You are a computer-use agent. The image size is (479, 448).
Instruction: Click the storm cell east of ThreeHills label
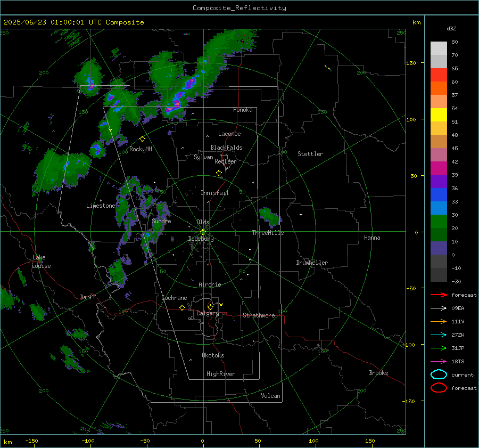270,217
